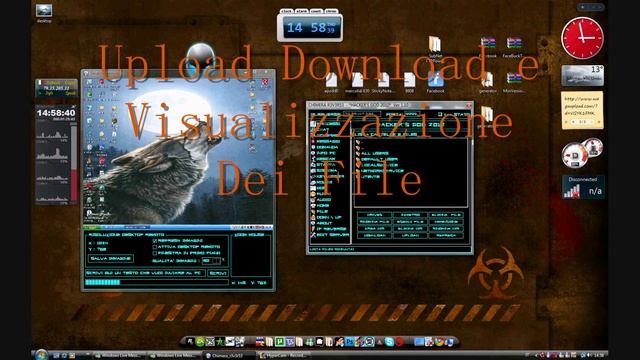The image size is (640, 360).
Task: Click the ELIMINA FILE button
Action: [445, 215]
